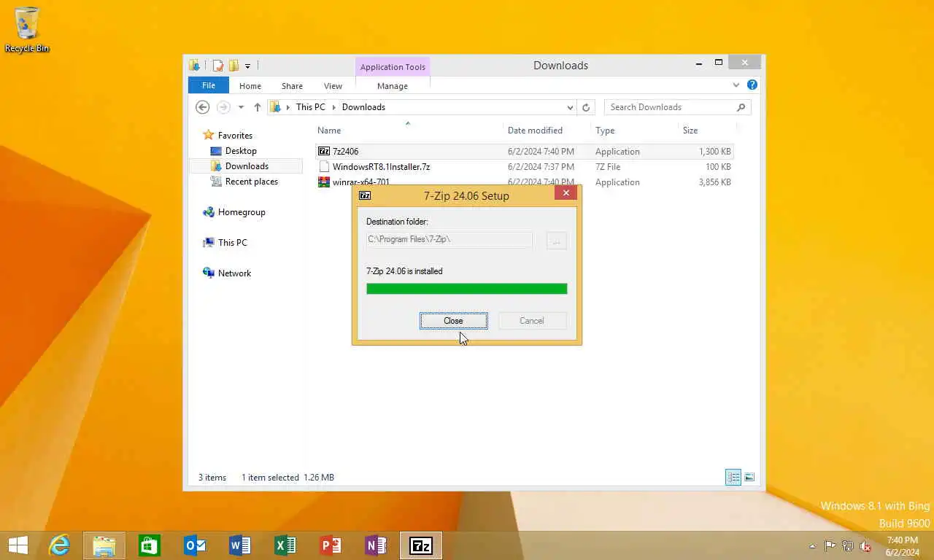The image size is (934, 560).
Task: Click Downloads in the address bar path
Action: (363, 107)
